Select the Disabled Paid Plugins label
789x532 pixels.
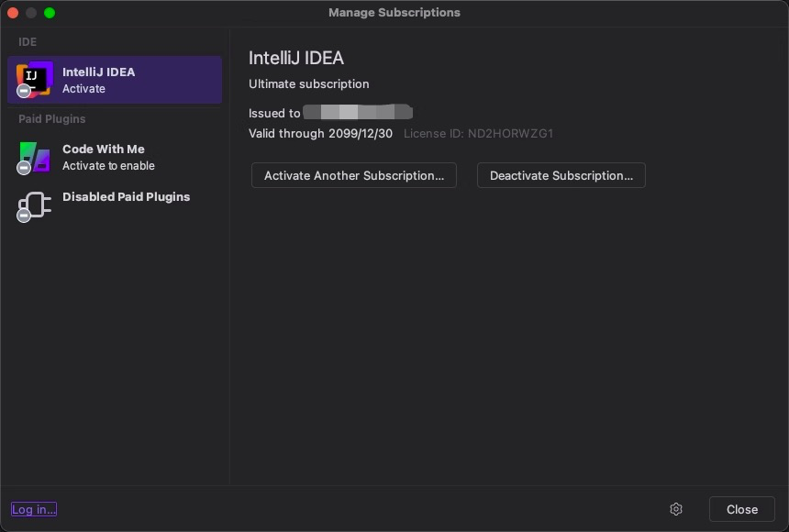click(126, 196)
